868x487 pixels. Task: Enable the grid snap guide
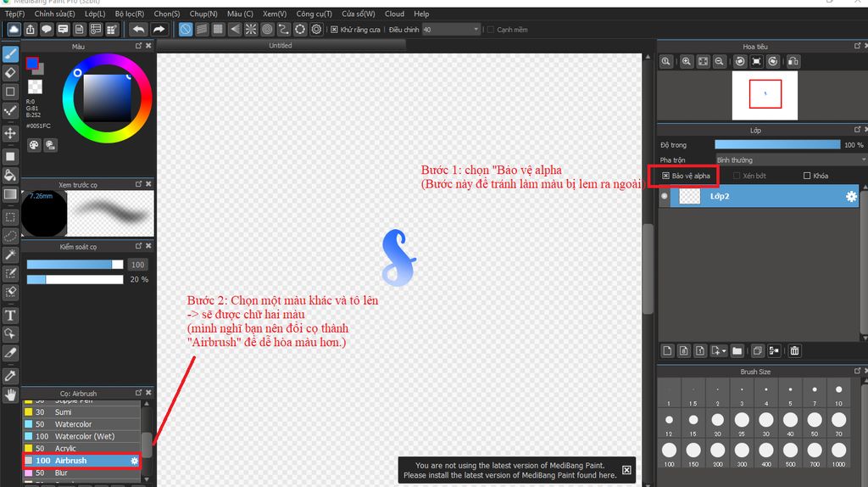pos(218,30)
